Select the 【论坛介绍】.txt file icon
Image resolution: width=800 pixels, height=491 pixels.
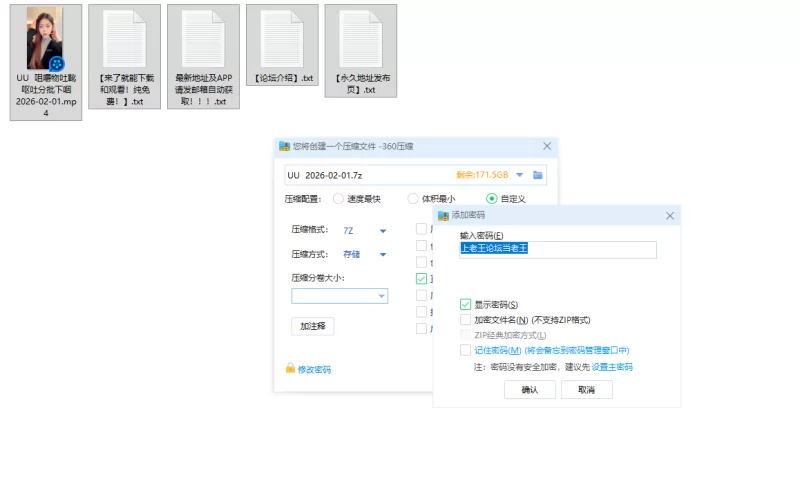(282, 39)
